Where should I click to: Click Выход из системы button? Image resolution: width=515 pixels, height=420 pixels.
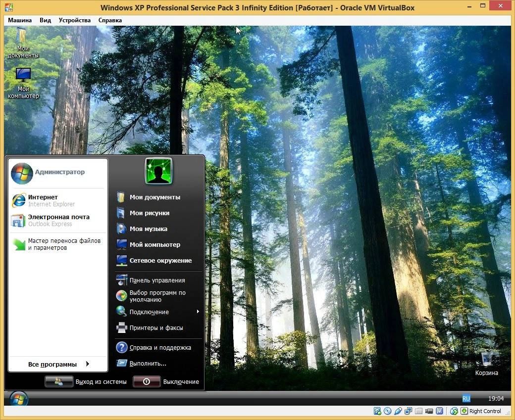[x=86, y=381]
